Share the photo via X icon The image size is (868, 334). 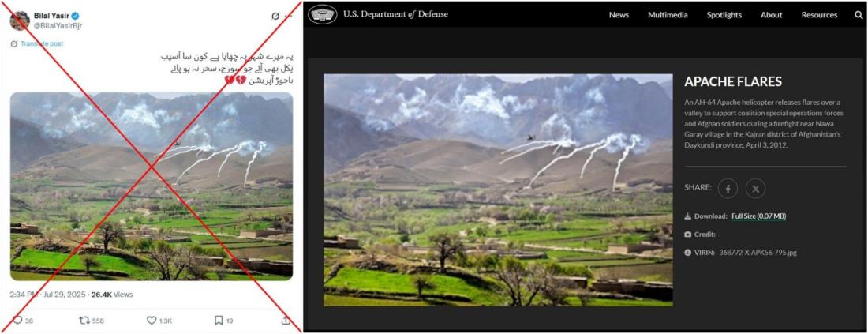[x=756, y=189]
